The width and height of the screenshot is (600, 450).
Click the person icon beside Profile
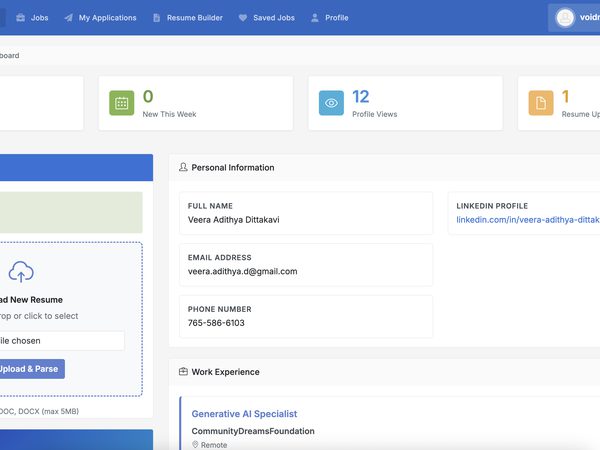[315, 18]
